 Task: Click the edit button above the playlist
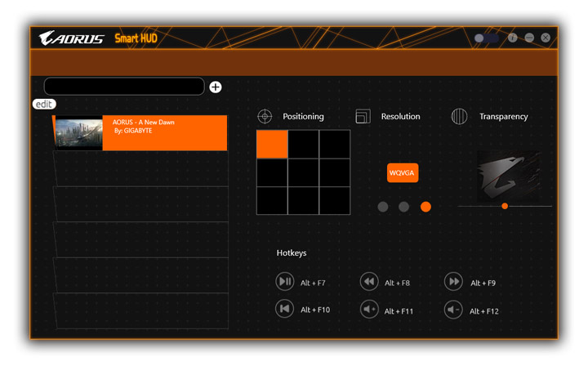click(x=44, y=105)
